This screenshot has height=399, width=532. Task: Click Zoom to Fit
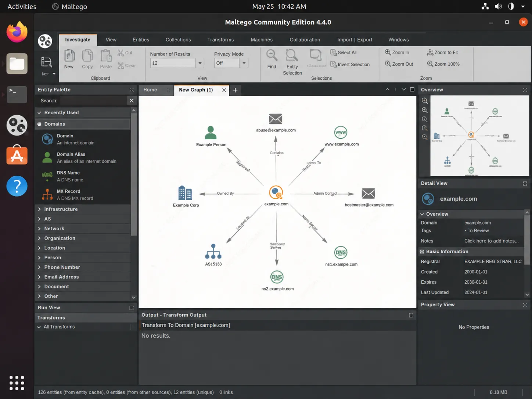[442, 53]
